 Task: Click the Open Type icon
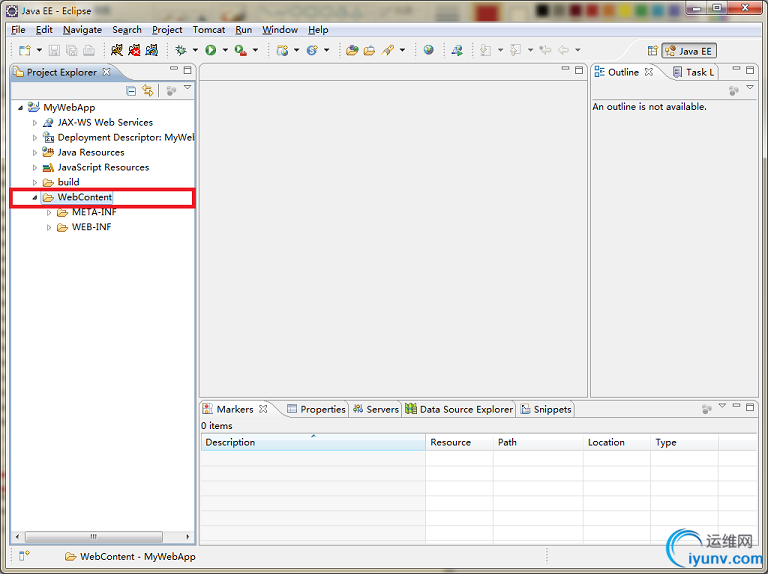352,50
